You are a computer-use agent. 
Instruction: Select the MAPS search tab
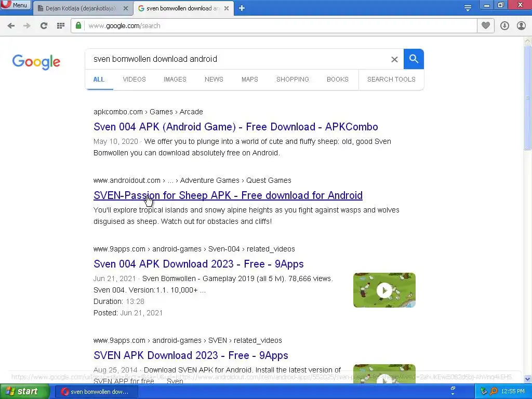point(250,79)
